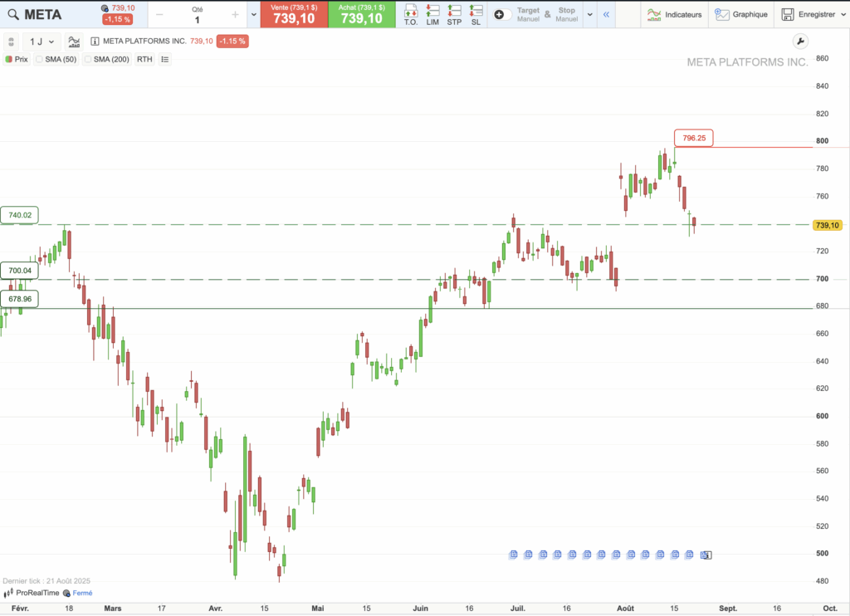This screenshot has height=616, width=850.
Task: Open chart settings with the wrench icon
Action: point(800,42)
